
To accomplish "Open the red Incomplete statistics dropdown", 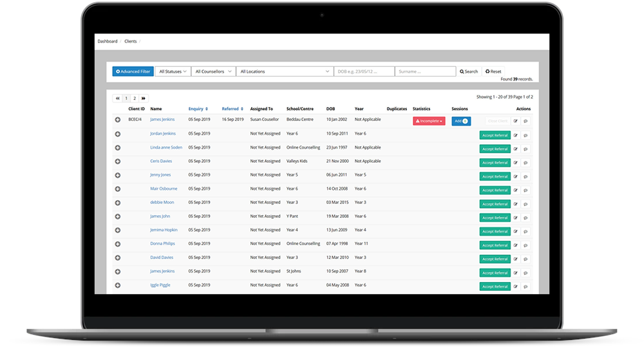I will [428, 121].
